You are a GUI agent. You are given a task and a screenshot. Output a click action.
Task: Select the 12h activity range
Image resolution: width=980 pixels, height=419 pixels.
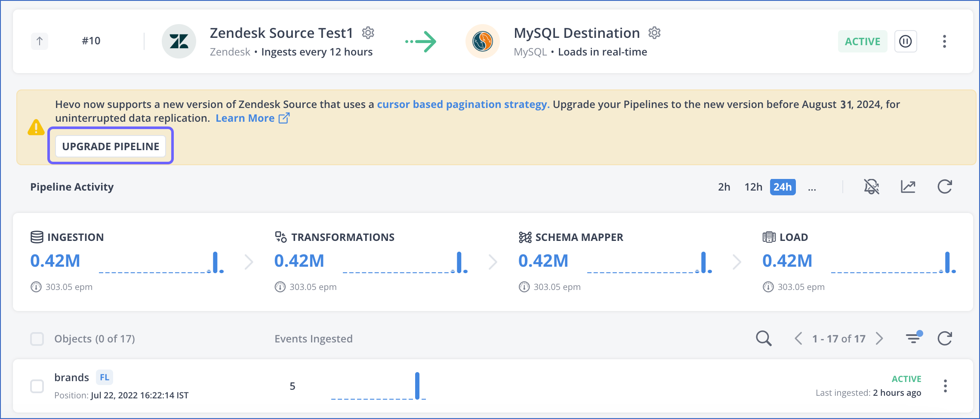(753, 187)
